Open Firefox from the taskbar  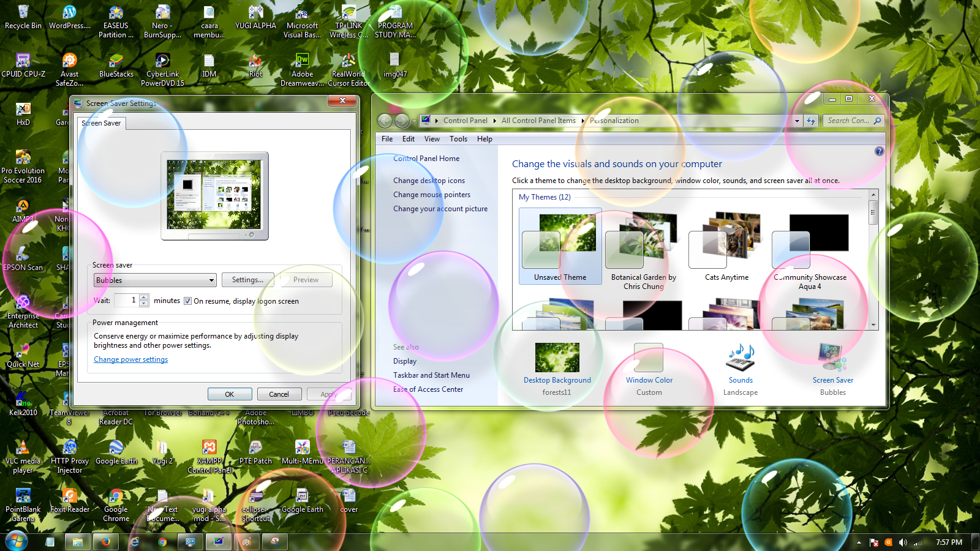pyautogui.click(x=105, y=542)
